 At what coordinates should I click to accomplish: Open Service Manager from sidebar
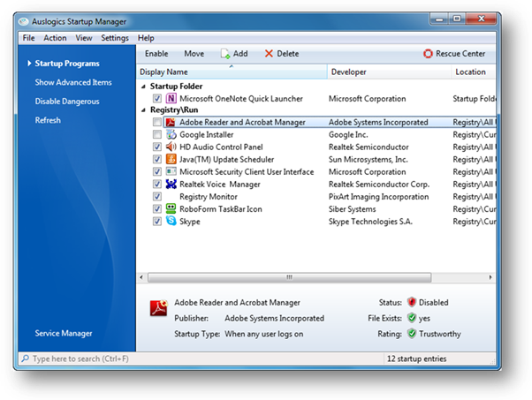click(x=64, y=333)
